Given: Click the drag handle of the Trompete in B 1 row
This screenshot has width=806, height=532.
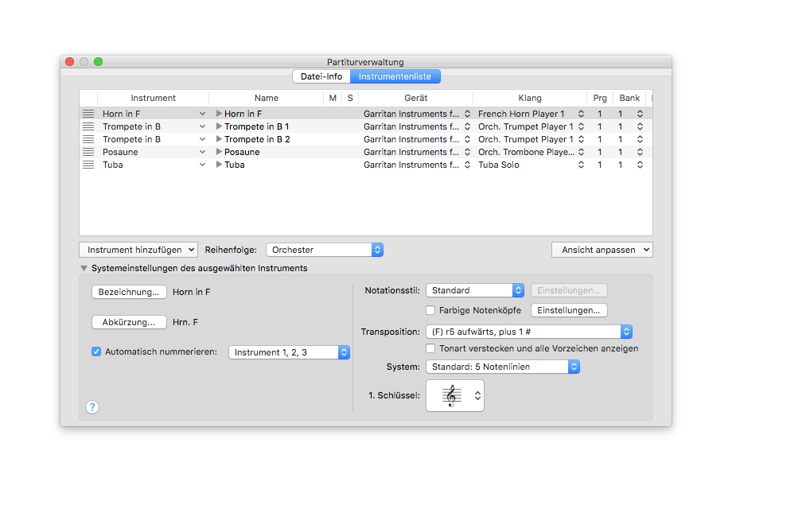Looking at the screenshot, I should click(x=88, y=126).
